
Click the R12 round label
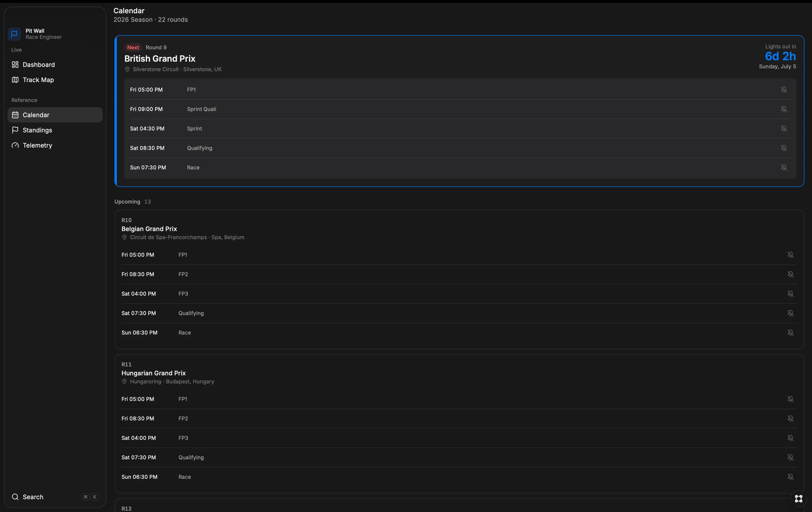[127, 509]
